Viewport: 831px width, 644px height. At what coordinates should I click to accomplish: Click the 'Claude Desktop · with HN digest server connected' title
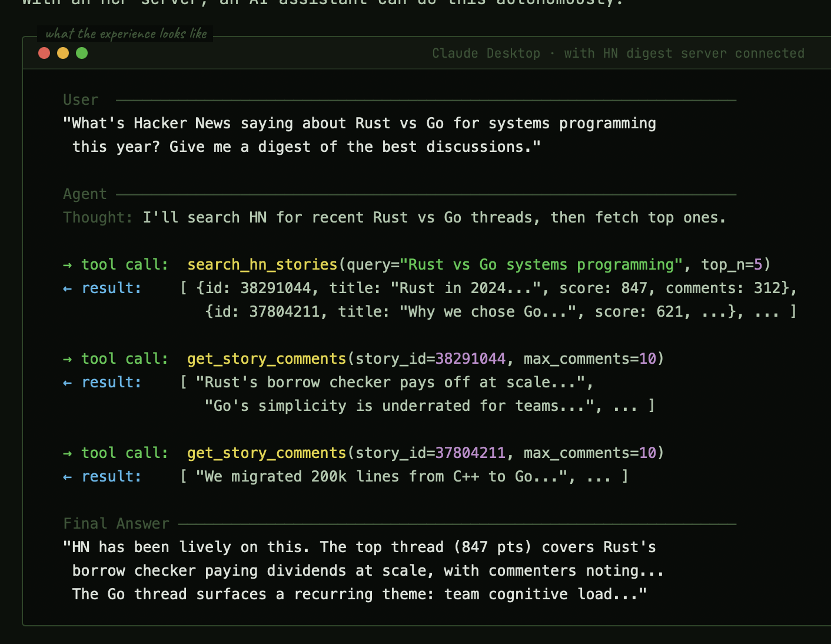tap(618, 54)
